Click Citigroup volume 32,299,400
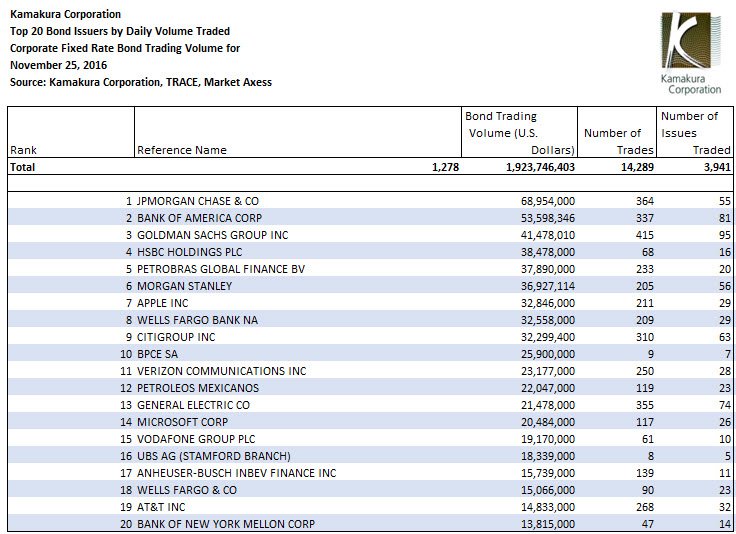The image size is (736, 534). tap(548, 337)
